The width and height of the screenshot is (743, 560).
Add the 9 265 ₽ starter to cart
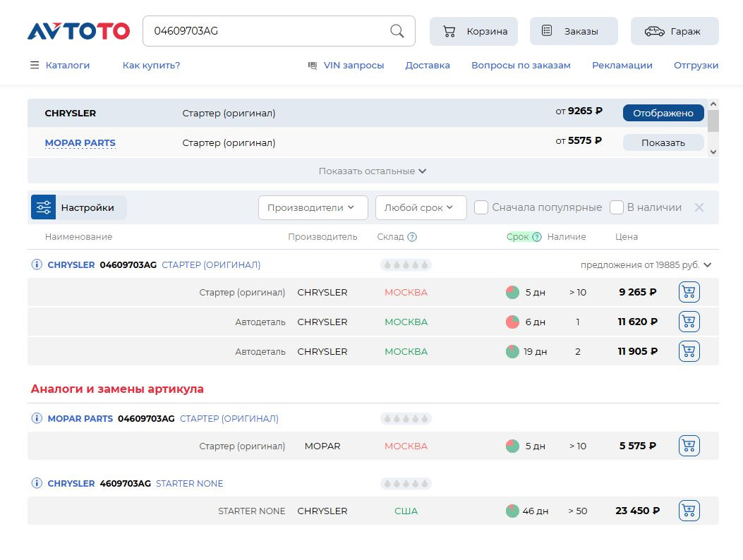tap(689, 292)
